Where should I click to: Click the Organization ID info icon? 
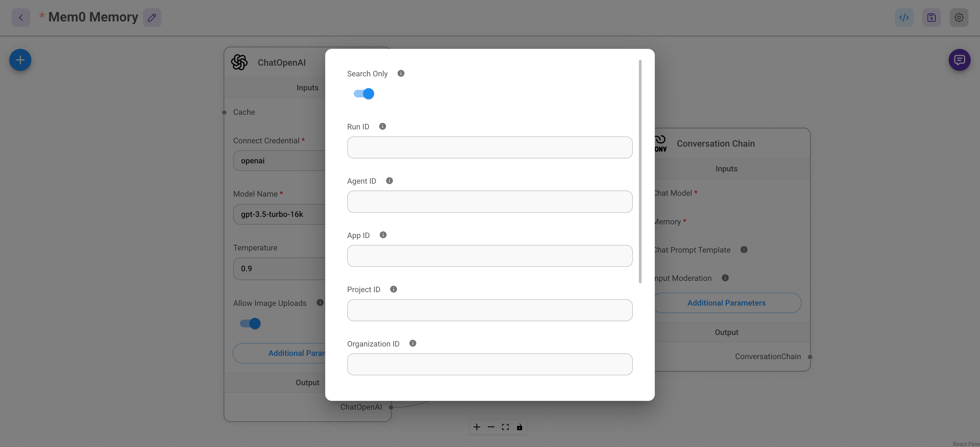412,343
